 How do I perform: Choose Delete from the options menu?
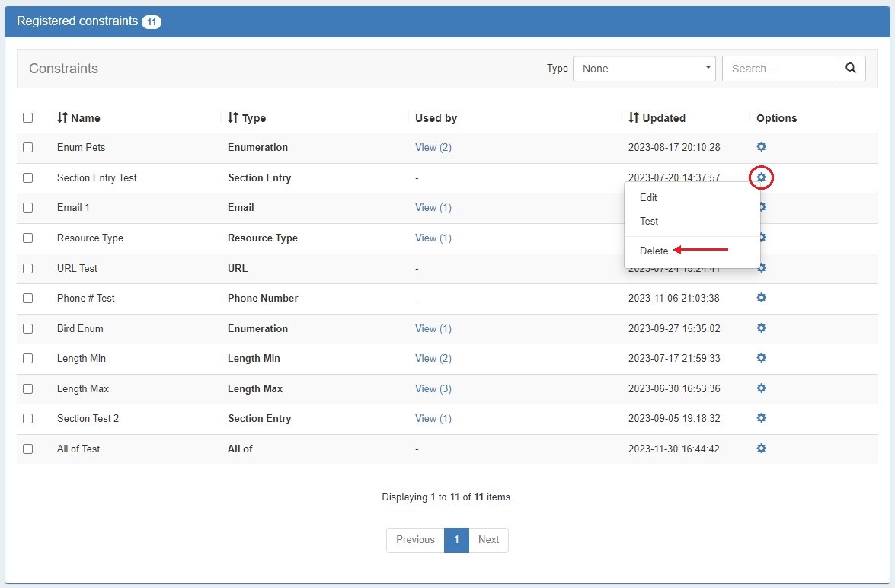(654, 251)
